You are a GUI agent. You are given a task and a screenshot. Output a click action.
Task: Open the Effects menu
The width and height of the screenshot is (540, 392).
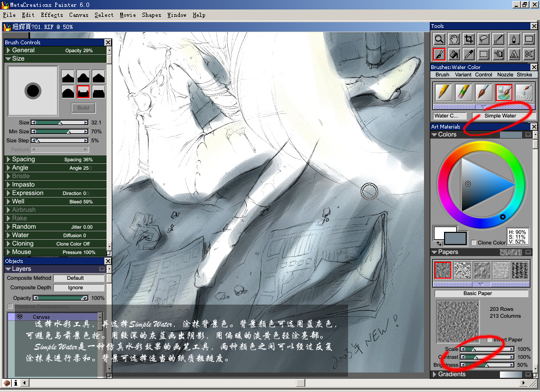52,15
